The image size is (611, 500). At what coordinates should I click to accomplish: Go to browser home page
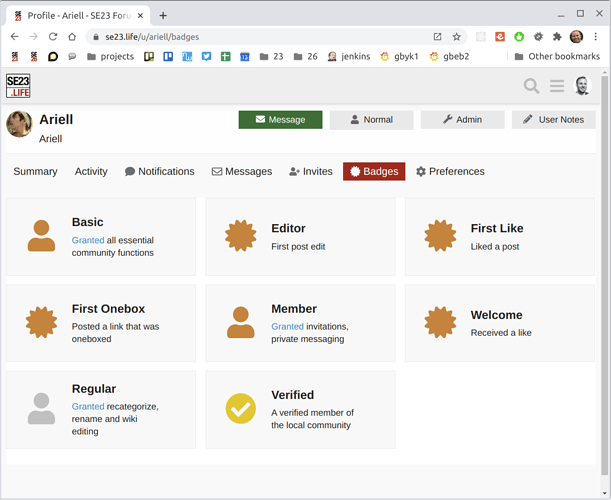pos(72,37)
